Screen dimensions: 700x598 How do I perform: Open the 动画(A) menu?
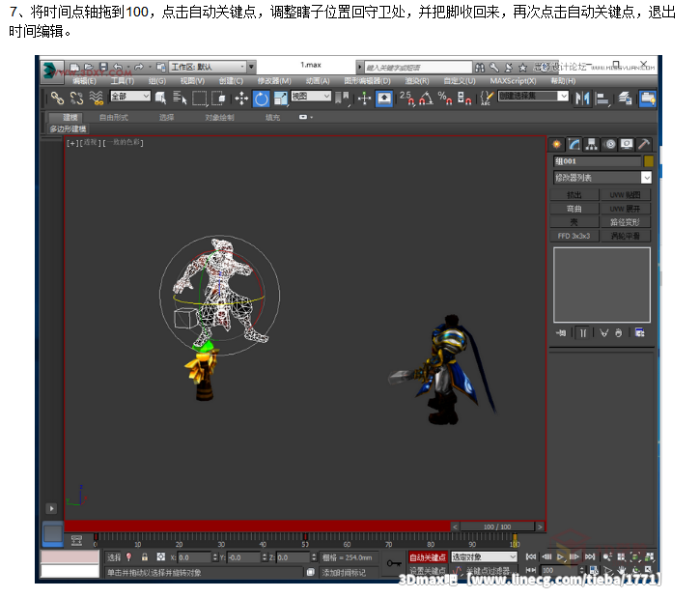[318, 81]
